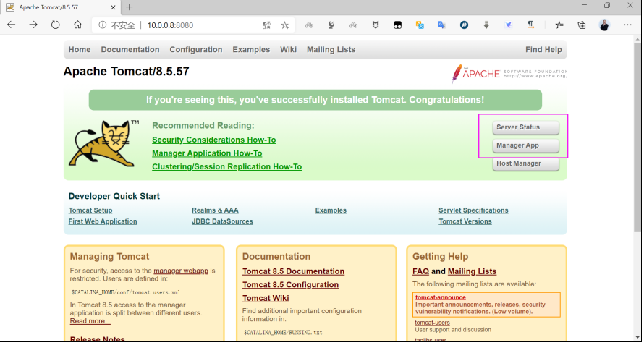Click the translate page icon in address bar
This screenshot has height=353, width=644.
pyautogui.click(x=266, y=25)
